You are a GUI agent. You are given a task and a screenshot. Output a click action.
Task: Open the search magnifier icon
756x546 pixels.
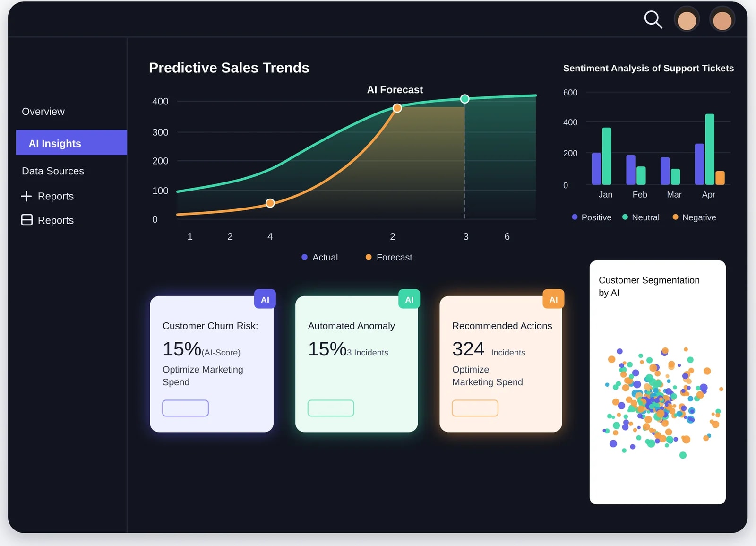click(x=653, y=20)
